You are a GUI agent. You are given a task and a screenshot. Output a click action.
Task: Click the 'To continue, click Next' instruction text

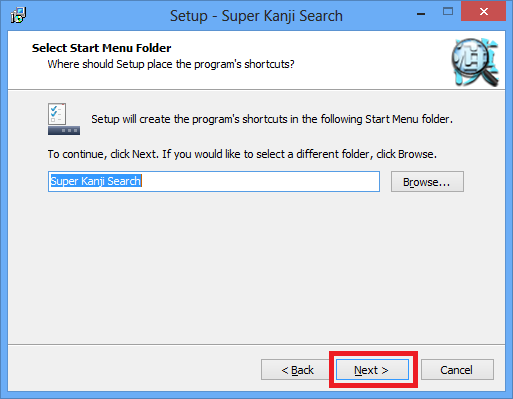pyautogui.click(x=242, y=154)
